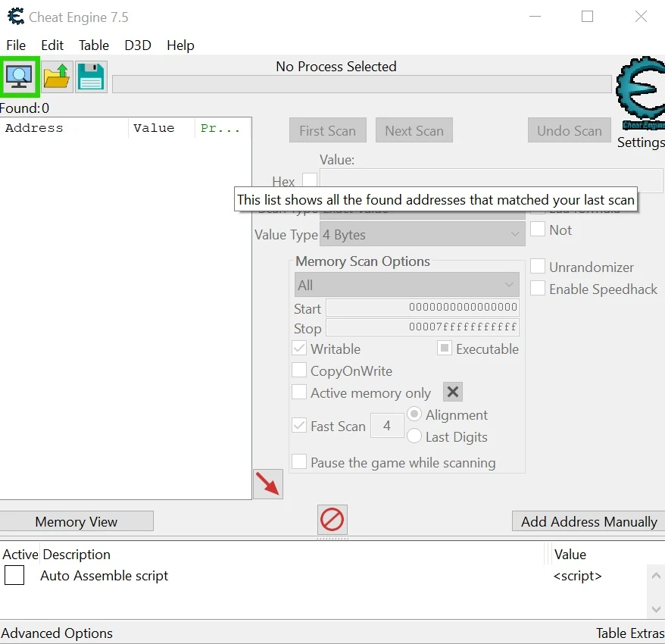Click the Value column header in found list
Screen dimensions: 665x644
tap(161, 128)
